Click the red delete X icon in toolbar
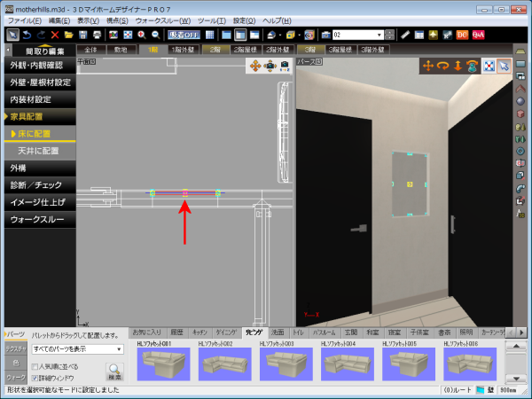Image resolution: width=532 pixels, height=399 pixels. pyautogui.click(x=55, y=35)
